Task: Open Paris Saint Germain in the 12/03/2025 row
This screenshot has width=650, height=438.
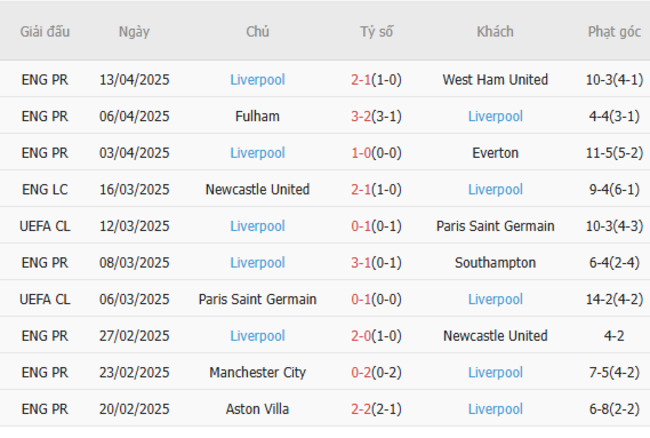Action: [x=495, y=226]
